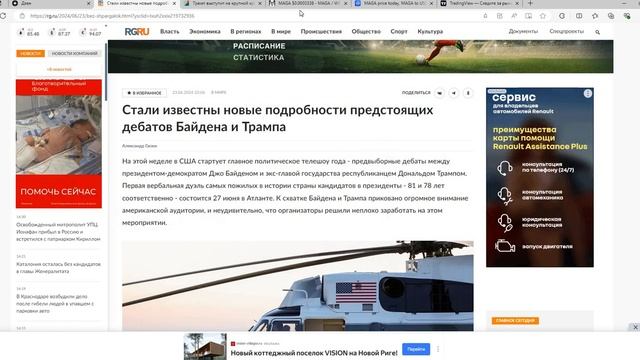Click the В избранное button

[144, 93]
